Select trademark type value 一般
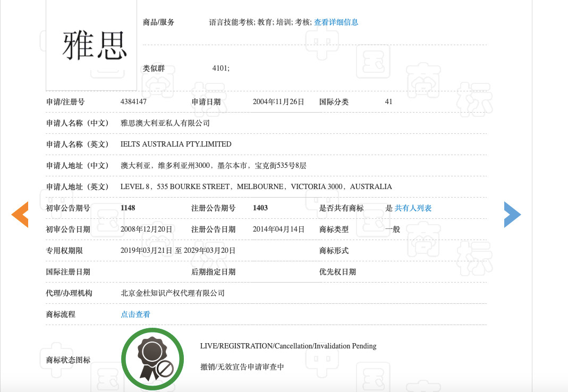This screenshot has height=392, width=568. click(x=392, y=229)
